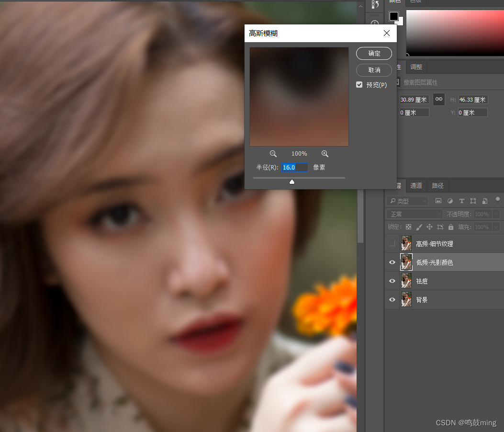Click the 取消 button
504x432 pixels.
374,70
